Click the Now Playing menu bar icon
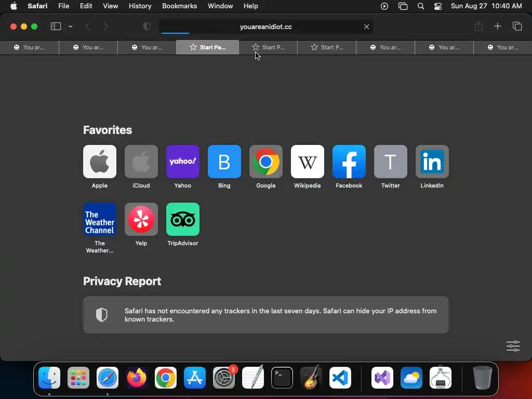The image size is (532, 399). 384,6
